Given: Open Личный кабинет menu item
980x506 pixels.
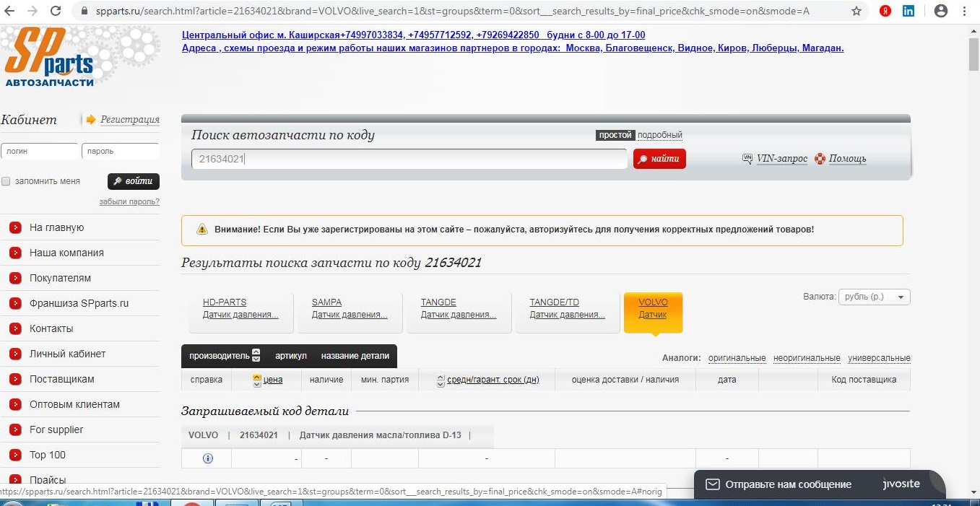Looking at the screenshot, I should pyautogui.click(x=67, y=354).
